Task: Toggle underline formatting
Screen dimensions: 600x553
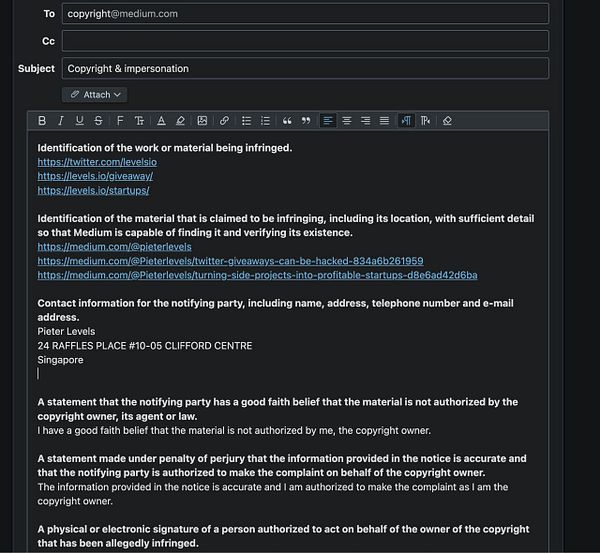Action: [80, 121]
